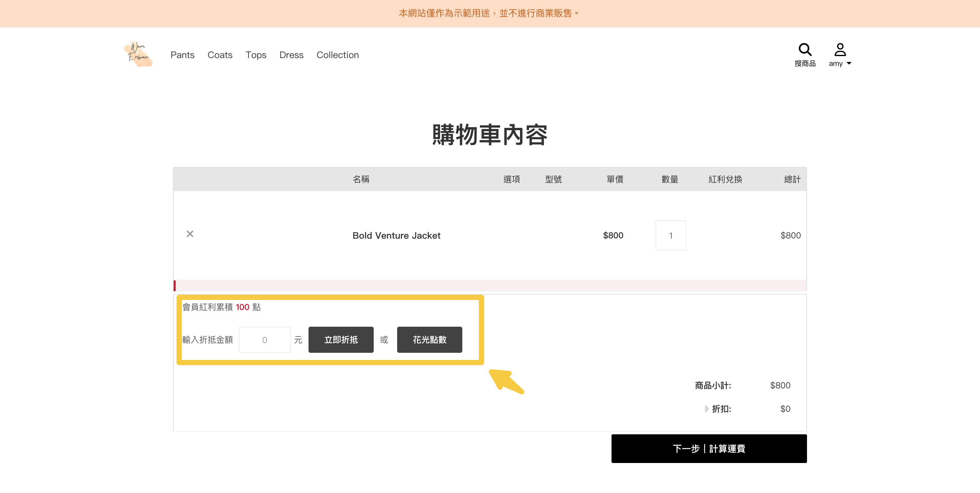Click the 搜商品 search label
This screenshot has height=493, width=980.
tap(805, 64)
